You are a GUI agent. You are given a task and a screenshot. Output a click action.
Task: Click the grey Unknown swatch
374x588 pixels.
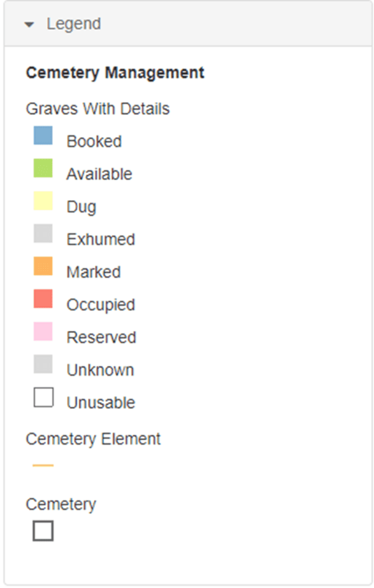tap(43, 363)
